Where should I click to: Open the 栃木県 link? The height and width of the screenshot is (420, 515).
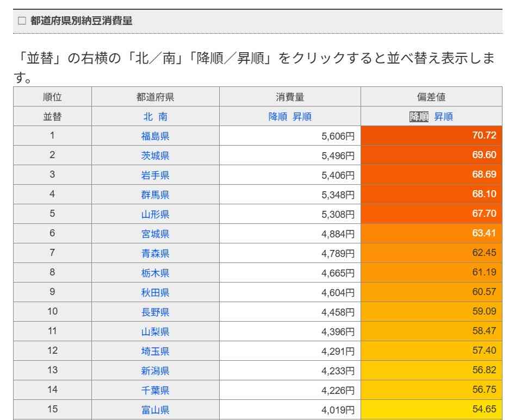coord(155,273)
